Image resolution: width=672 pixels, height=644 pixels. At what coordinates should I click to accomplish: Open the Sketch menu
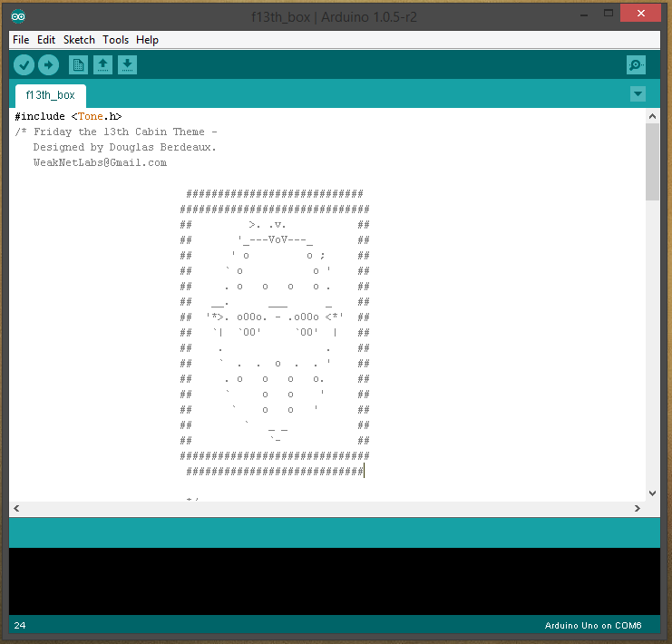[79, 40]
